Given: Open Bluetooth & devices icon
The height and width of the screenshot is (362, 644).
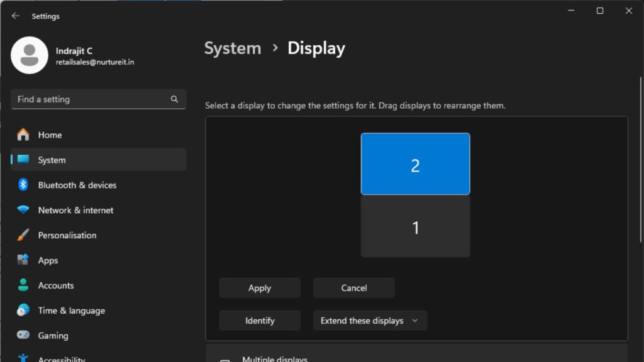Looking at the screenshot, I should point(23,185).
